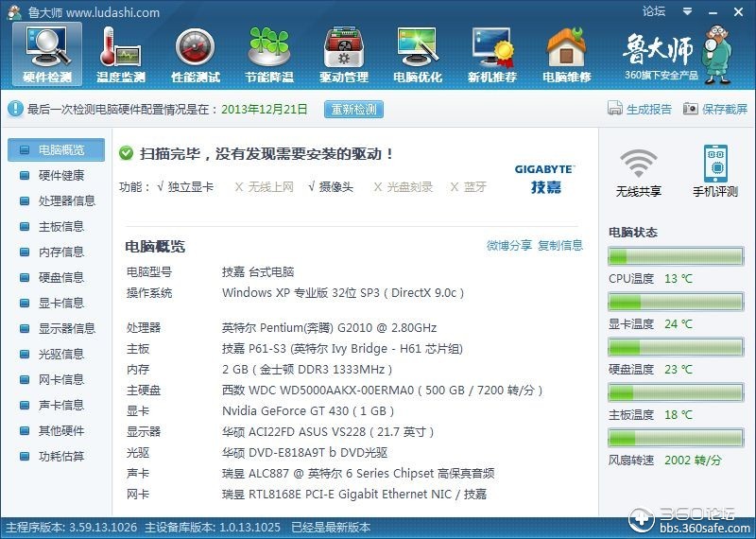This screenshot has height=539, width=756.
Task: Click the memory value 2 GB 金士顿 DDR3
Action: [x=307, y=369]
